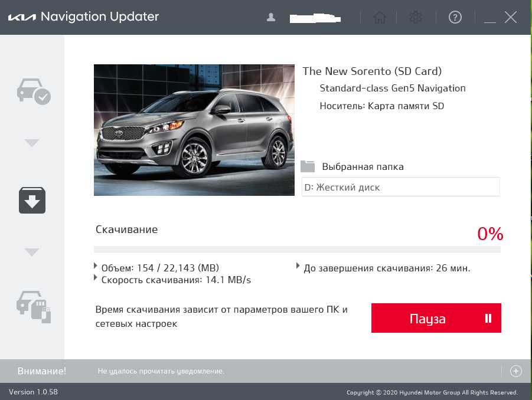The height and width of the screenshot is (400, 532).
Task: Click the Sorento vehicle image
Action: tap(194, 130)
